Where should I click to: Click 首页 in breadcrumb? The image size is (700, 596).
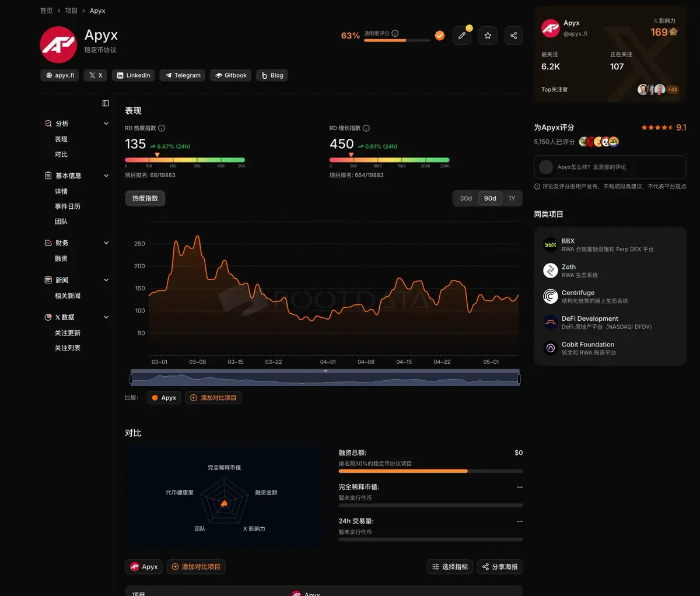[x=46, y=10]
